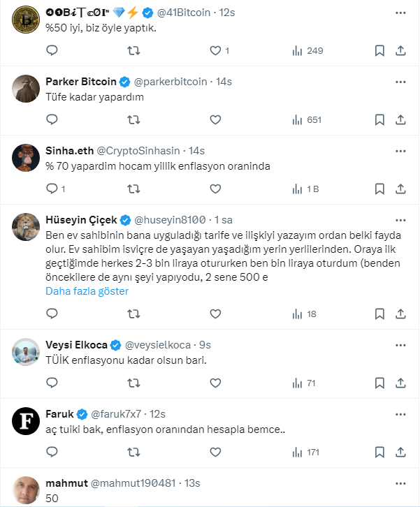Open more options menu on Sinha.eth tweet
The height and width of the screenshot is (507, 420).
pos(400,150)
